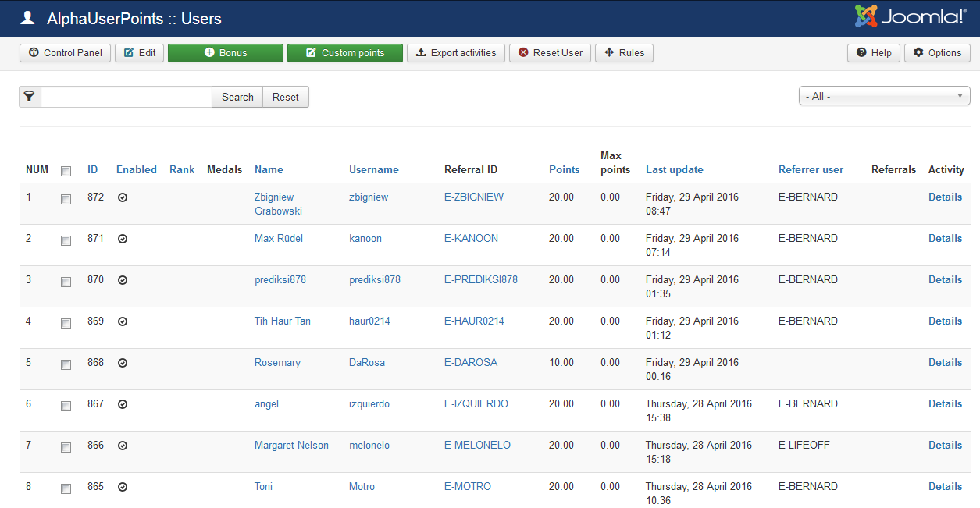Click the 10.00 points value for Rosemary
The height and width of the screenshot is (508, 980).
[x=561, y=362]
